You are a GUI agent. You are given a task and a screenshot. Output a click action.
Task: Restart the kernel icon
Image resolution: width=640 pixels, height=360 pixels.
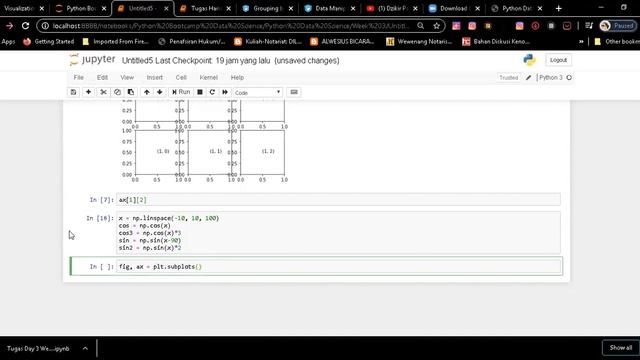212,92
